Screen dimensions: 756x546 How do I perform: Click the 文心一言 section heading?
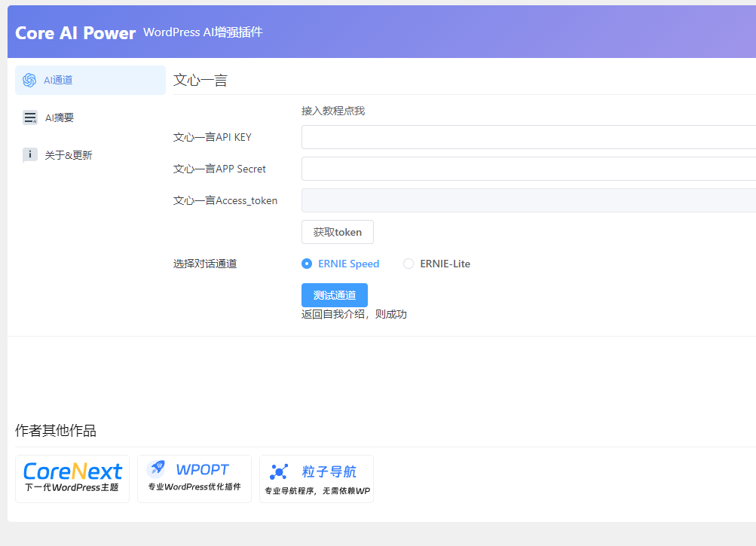coord(200,80)
